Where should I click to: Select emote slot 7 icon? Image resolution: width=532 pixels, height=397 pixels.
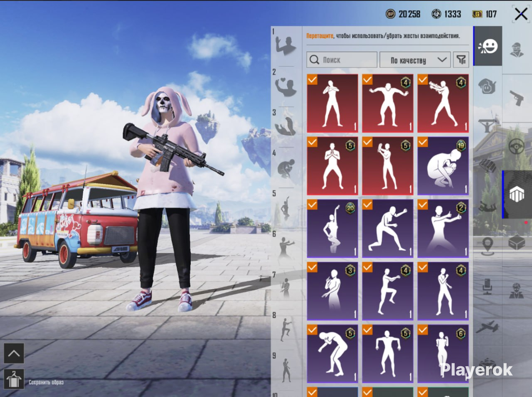pos(286,288)
